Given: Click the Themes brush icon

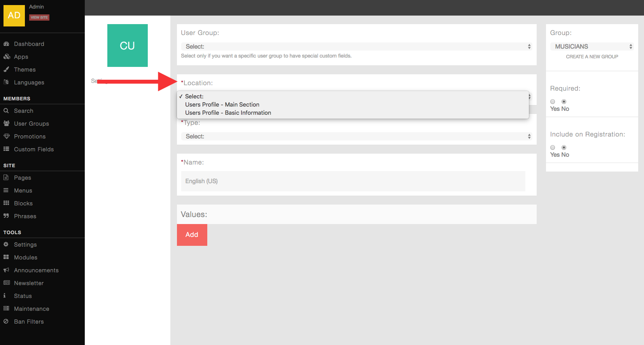Looking at the screenshot, I should (6, 69).
